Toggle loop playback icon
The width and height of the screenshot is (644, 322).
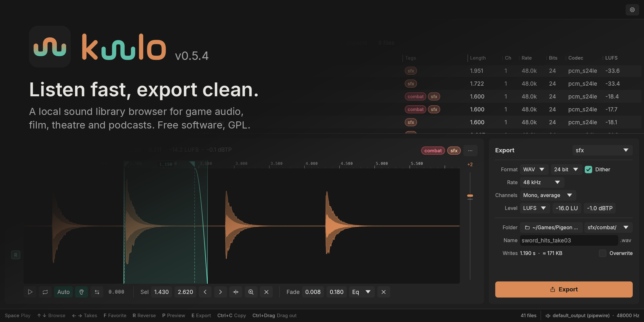tap(45, 292)
